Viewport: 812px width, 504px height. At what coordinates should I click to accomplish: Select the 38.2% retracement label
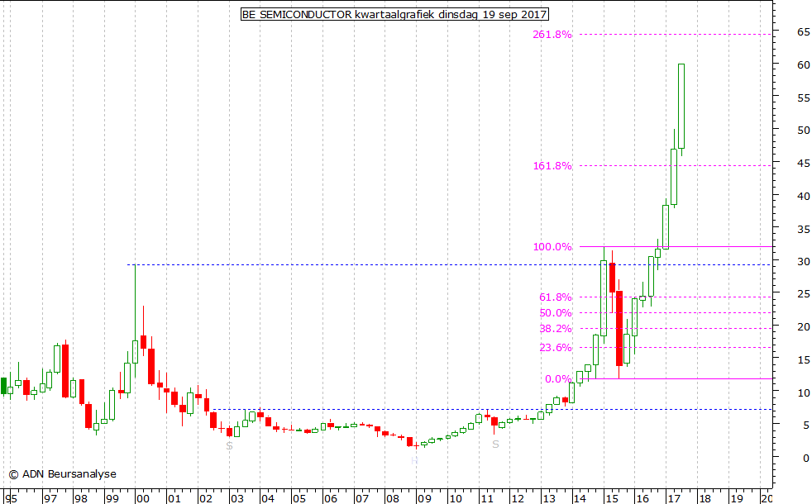555,329
